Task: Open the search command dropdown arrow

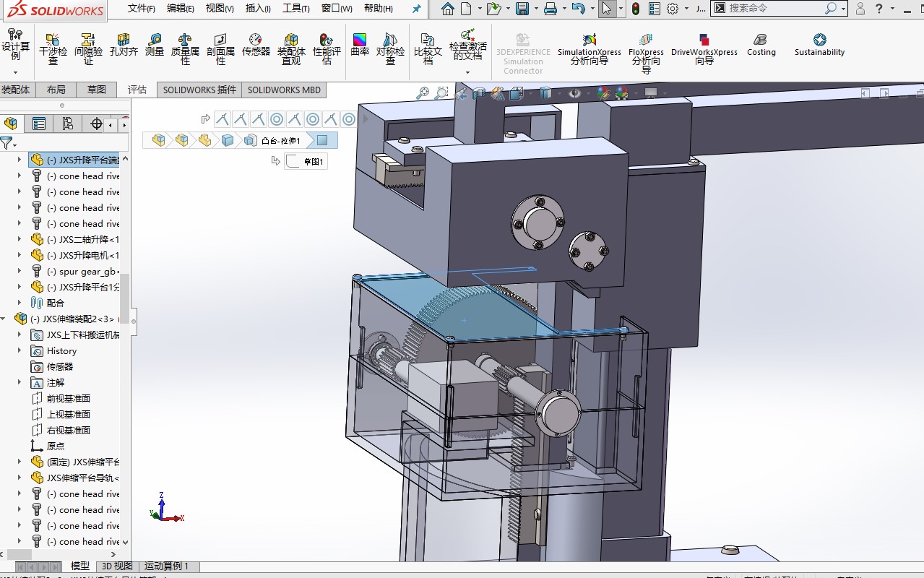Action: point(845,9)
